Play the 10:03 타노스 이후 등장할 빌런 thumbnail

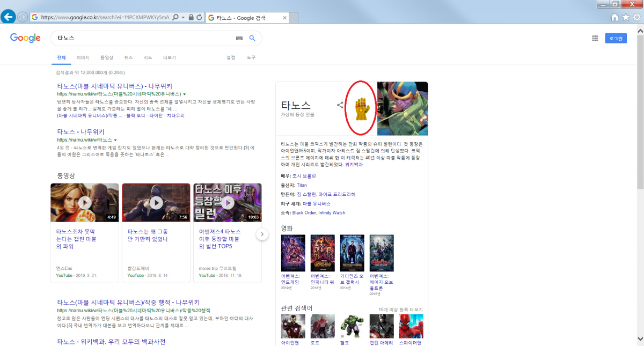click(x=228, y=203)
